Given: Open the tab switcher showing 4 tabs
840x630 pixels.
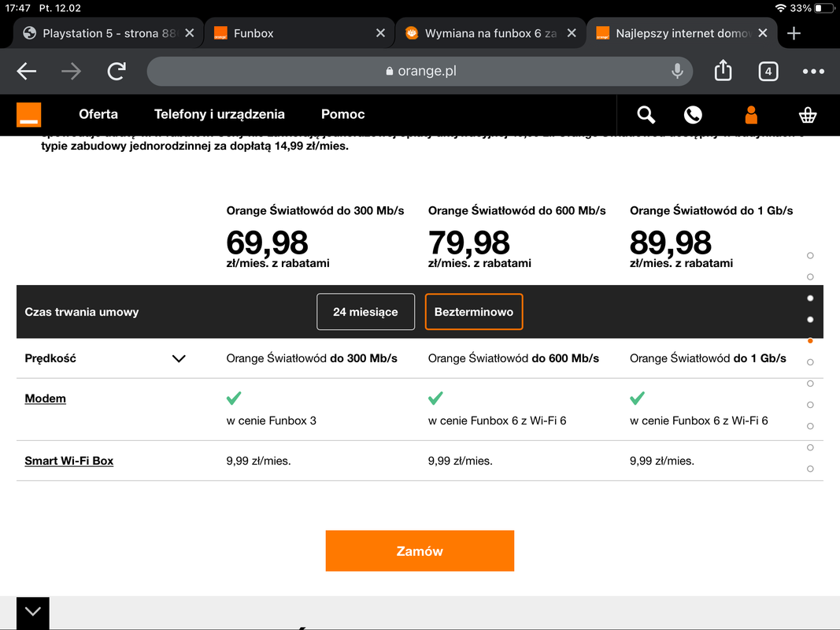Looking at the screenshot, I should pos(768,71).
